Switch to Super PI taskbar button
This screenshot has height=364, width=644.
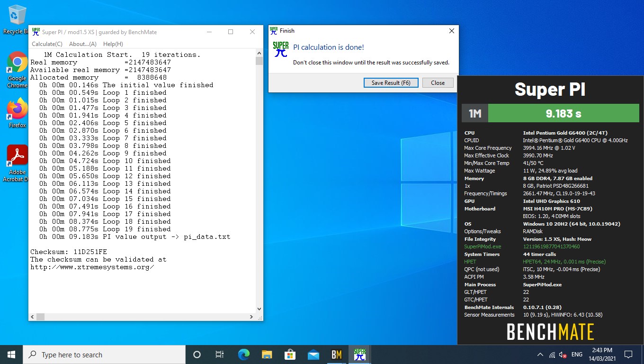(x=360, y=355)
